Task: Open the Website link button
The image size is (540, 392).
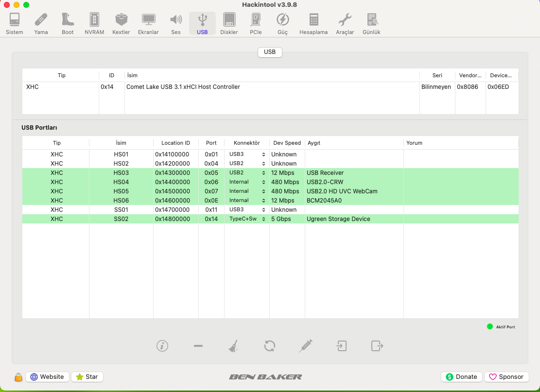Action: [x=47, y=377]
